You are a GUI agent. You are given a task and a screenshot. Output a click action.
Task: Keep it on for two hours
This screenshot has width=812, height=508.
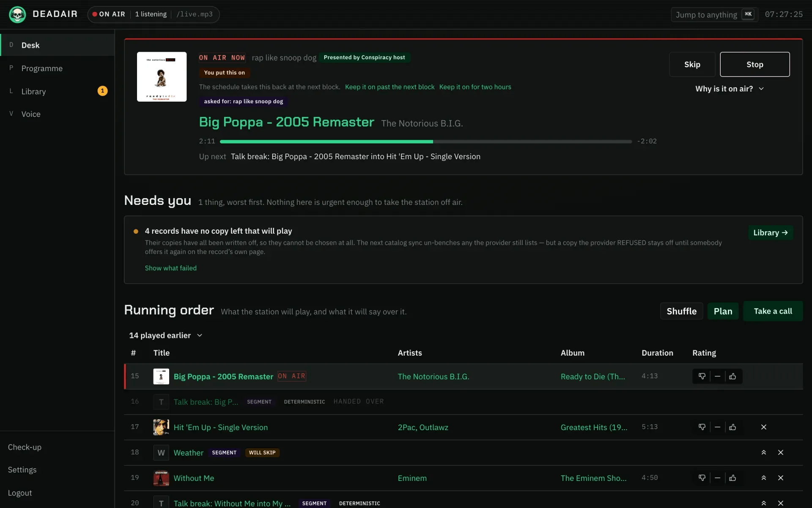(475, 87)
